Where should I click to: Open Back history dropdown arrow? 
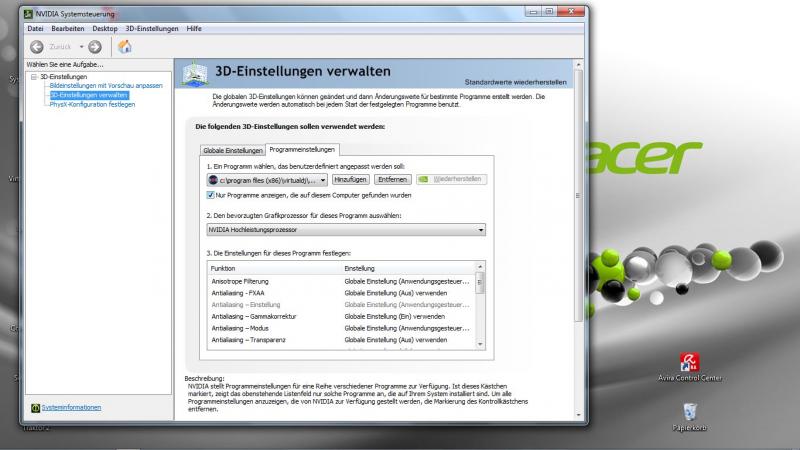pos(81,47)
